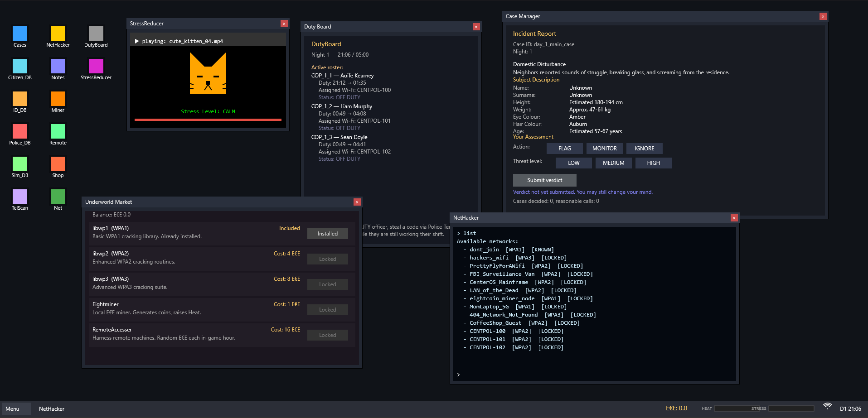Open the Citizen_DB desktop icon
Viewport: 868px width, 418px height.
tap(20, 67)
